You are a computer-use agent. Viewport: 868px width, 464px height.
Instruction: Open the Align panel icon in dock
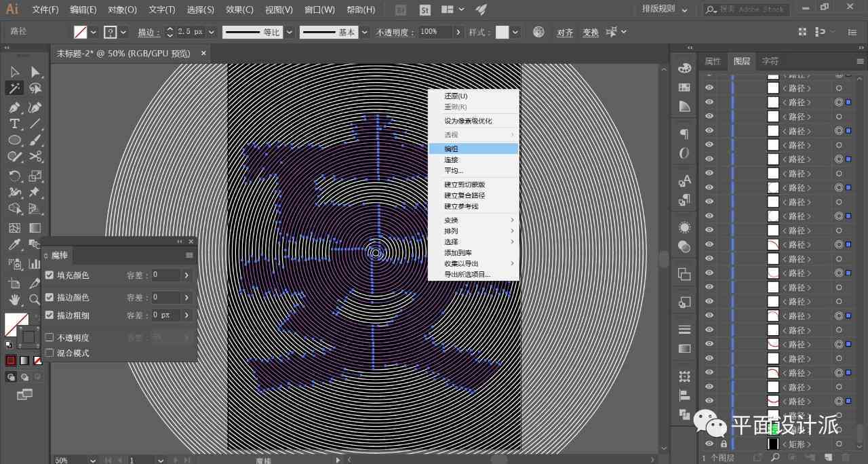pyautogui.click(x=684, y=395)
